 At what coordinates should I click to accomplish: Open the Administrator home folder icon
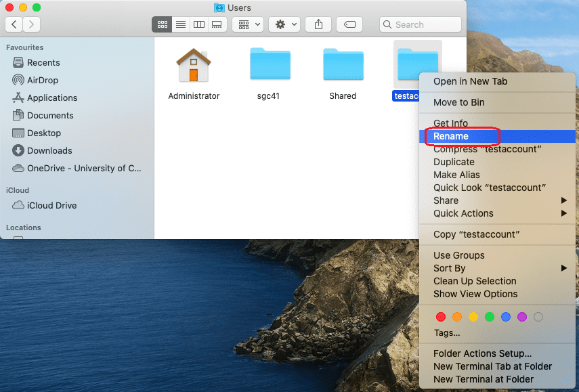(x=194, y=66)
